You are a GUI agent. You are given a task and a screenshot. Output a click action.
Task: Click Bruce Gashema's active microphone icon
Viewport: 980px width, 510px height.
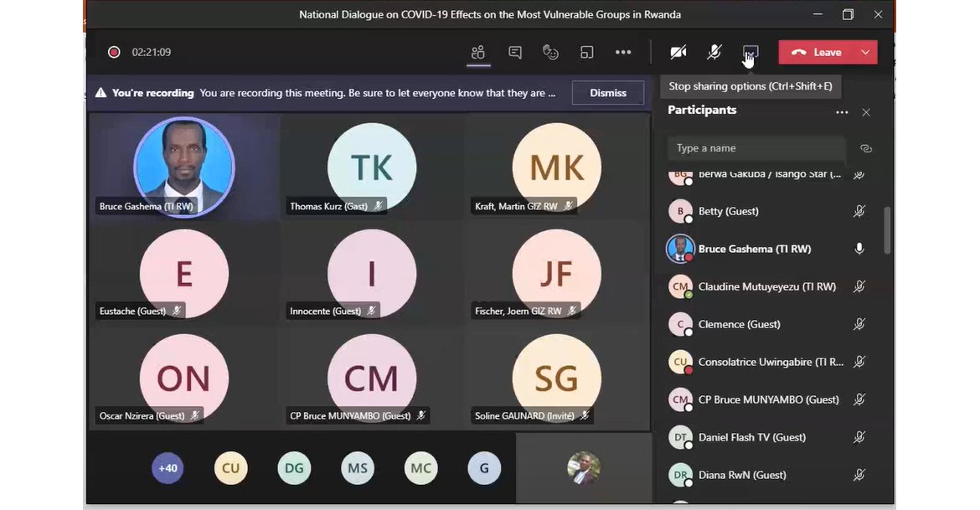pos(859,249)
